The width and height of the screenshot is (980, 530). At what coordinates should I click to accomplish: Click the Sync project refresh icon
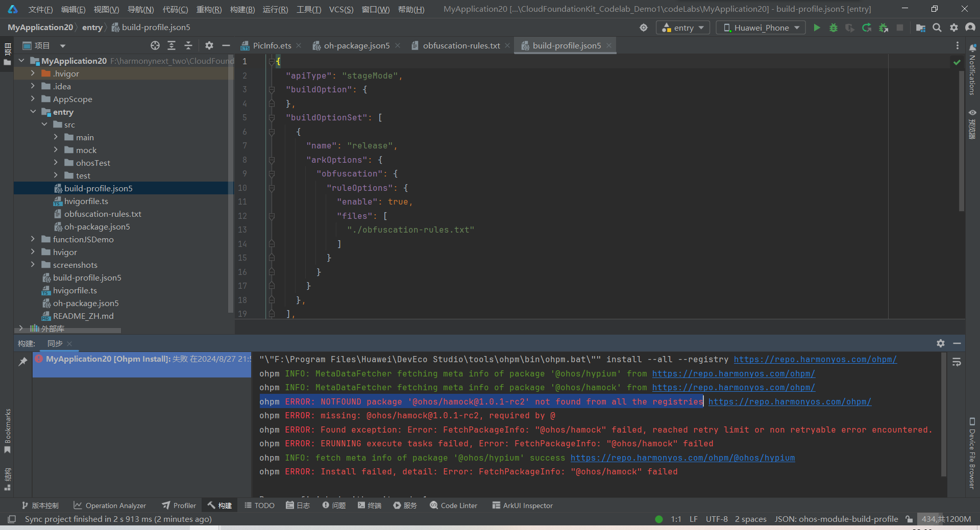tap(867, 28)
